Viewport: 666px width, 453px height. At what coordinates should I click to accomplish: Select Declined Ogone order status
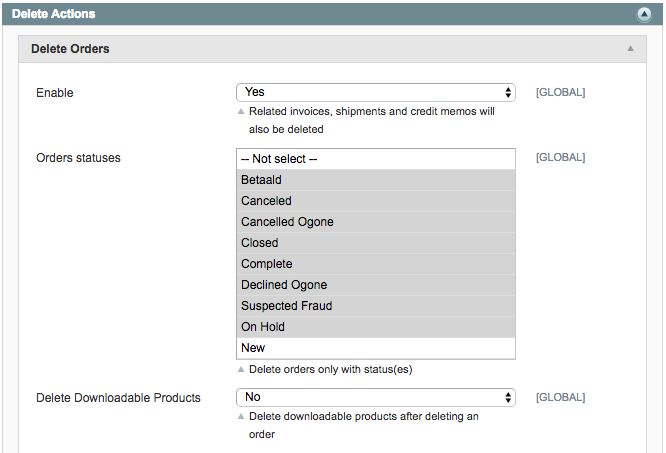376,285
